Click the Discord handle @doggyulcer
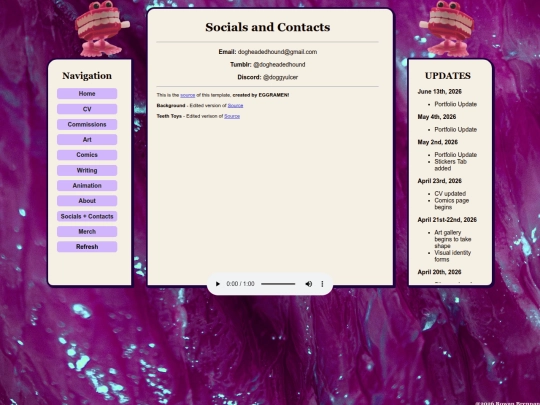Screen dimensions: 540x405 [280, 77]
